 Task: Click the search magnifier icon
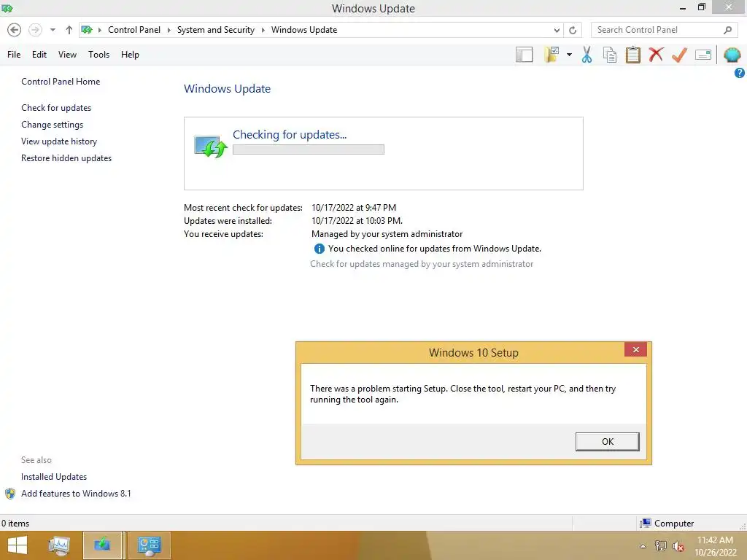coord(727,30)
